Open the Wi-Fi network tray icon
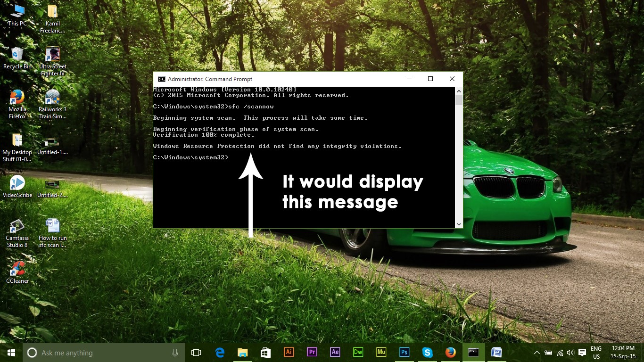 (560, 353)
